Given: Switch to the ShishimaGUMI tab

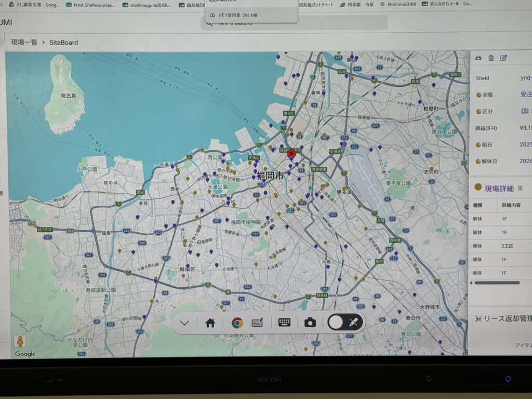Looking at the screenshot, I should pos(397,4).
